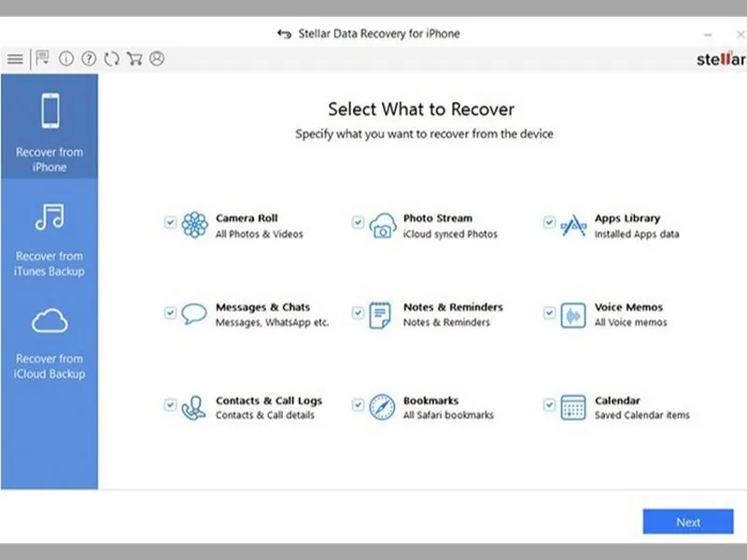This screenshot has width=747, height=560.
Task: Uncheck the Camera Roll checkbox
Action: [170, 222]
